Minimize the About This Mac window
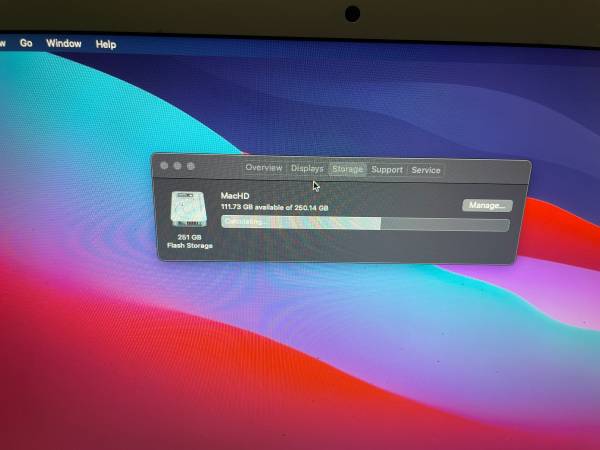This screenshot has width=600, height=450. tap(177, 165)
